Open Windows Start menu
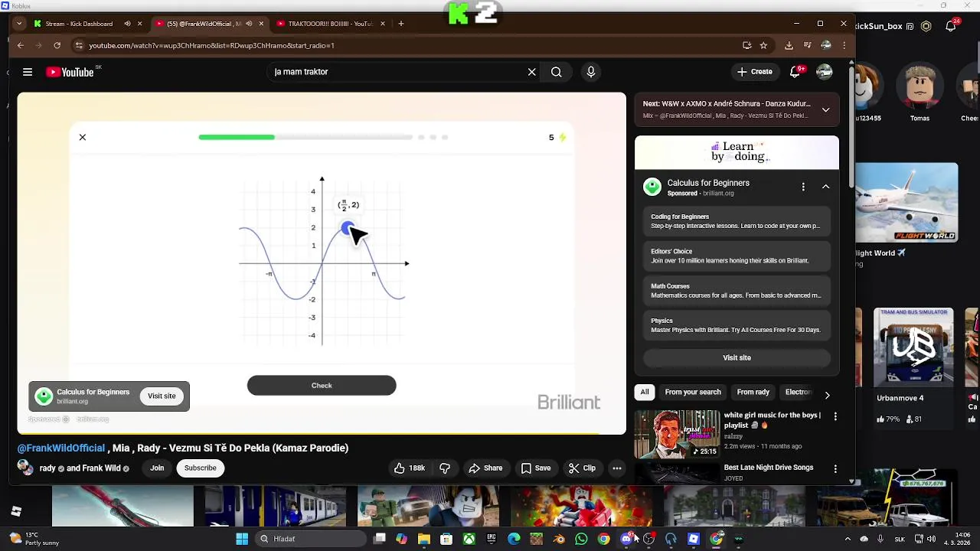 pos(242,539)
